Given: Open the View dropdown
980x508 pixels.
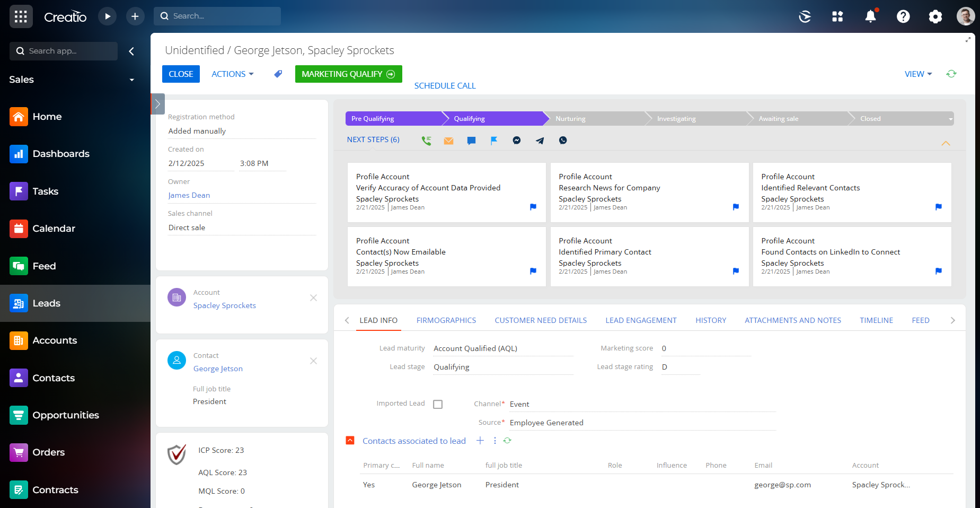Looking at the screenshot, I should click(x=918, y=74).
